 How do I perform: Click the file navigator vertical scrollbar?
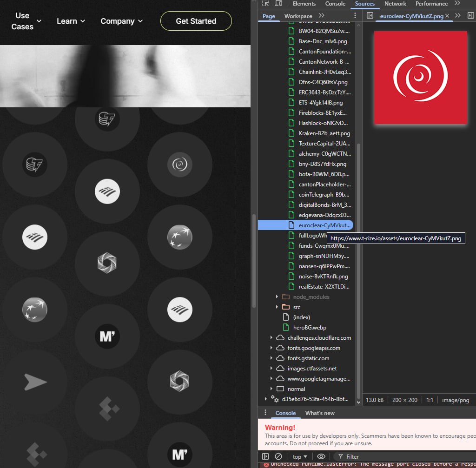(358, 270)
